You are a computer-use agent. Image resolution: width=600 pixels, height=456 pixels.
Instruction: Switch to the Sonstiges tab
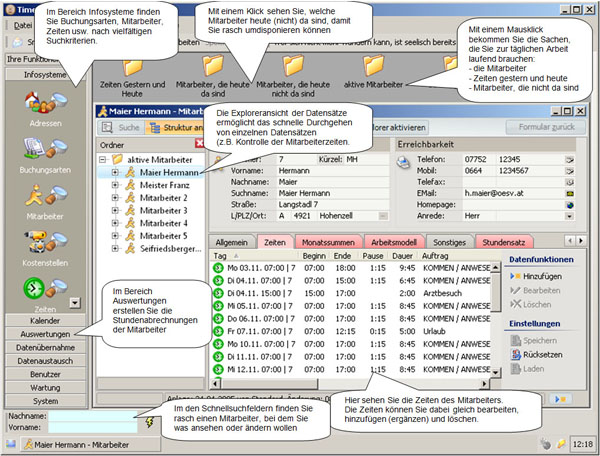449,242
